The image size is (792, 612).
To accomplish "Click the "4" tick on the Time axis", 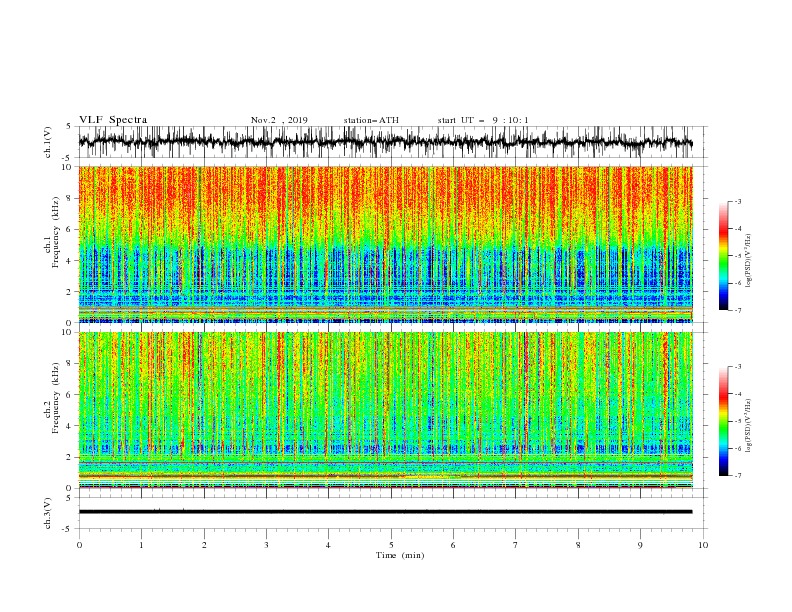I will point(328,545).
